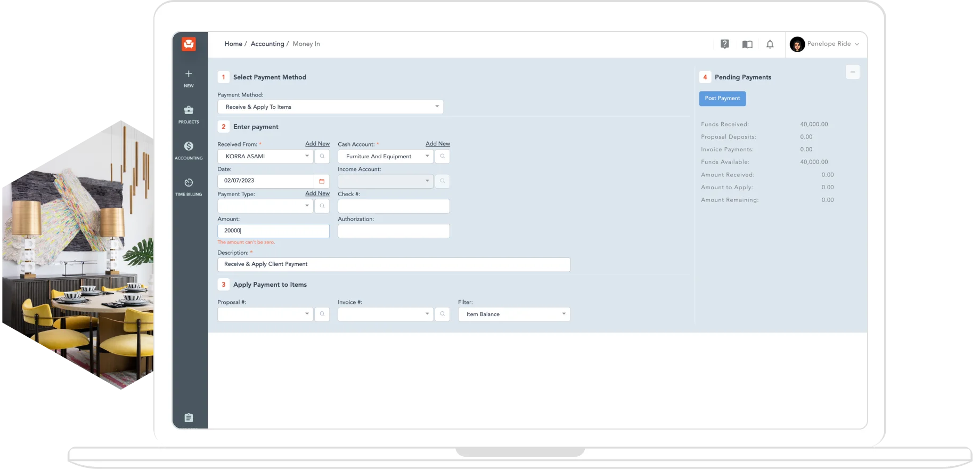Click the Funds Available value 40,000.00

pyautogui.click(x=814, y=162)
